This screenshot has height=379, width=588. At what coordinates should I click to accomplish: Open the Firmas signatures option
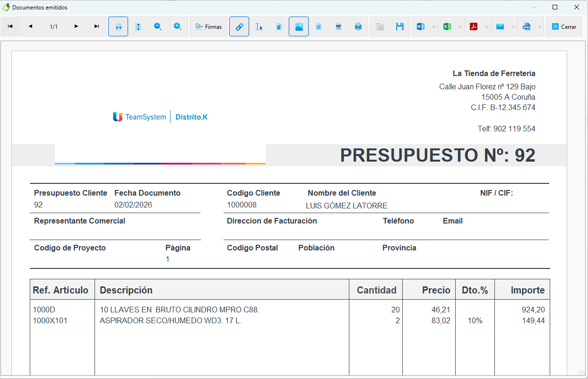click(x=208, y=26)
